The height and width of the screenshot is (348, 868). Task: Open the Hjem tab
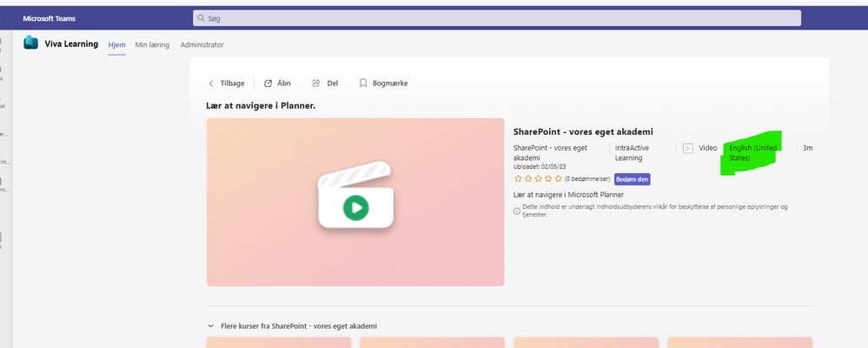tap(116, 45)
